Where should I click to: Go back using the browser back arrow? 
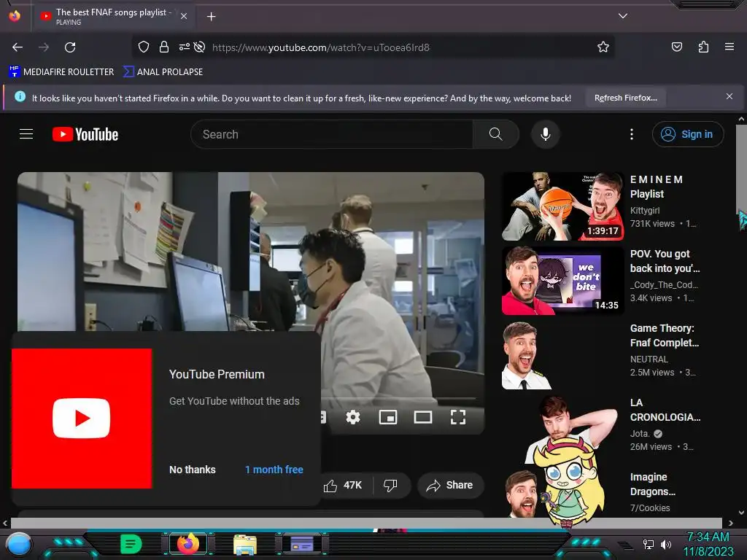pyautogui.click(x=18, y=47)
